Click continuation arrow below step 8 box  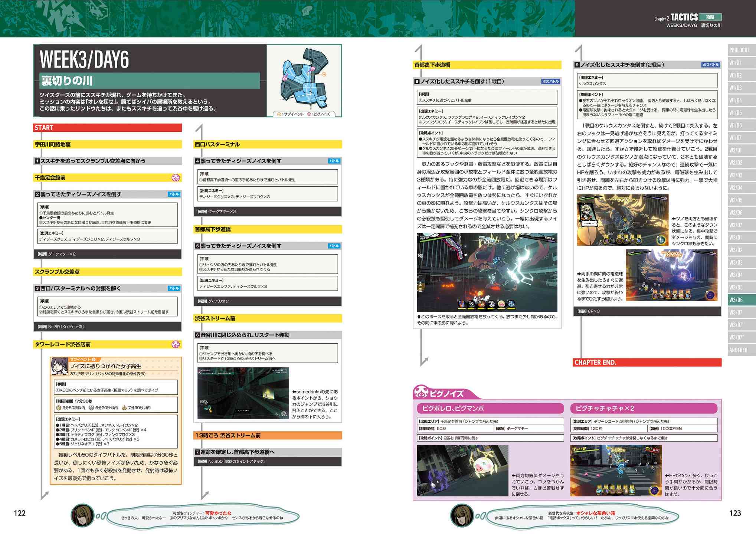click(x=424, y=361)
